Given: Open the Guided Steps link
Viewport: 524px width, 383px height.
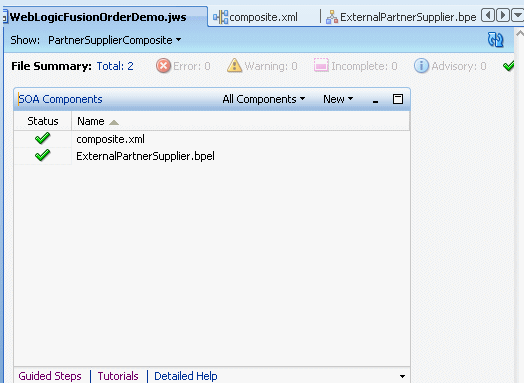Looking at the screenshot, I should point(50,376).
